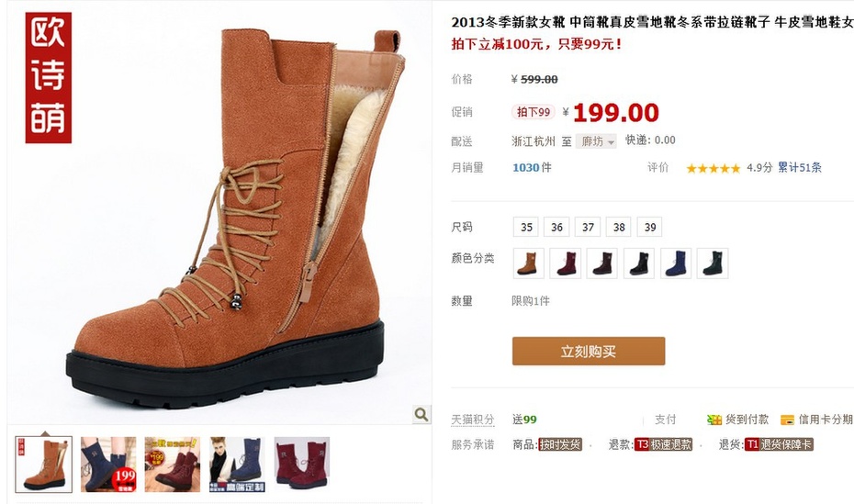Click the five-star rating icons
Screen dimensions: 854x504
pos(713,168)
